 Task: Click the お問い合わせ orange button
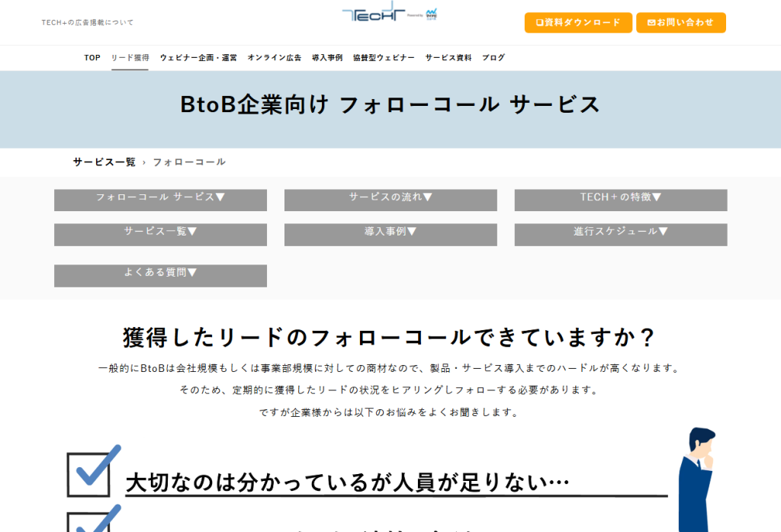[680, 23]
